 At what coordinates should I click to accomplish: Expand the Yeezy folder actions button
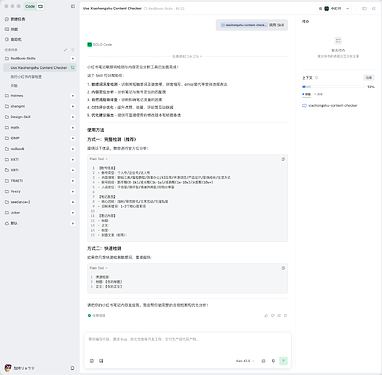pos(73,191)
